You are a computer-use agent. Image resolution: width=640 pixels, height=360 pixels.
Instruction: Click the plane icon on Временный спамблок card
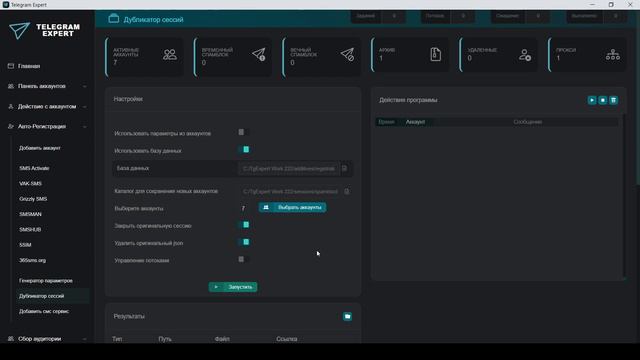tap(259, 54)
